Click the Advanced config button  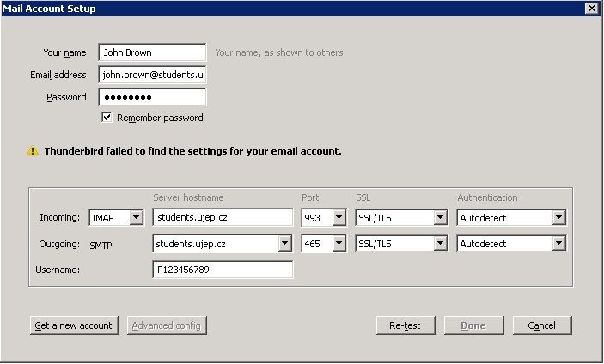(x=167, y=325)
